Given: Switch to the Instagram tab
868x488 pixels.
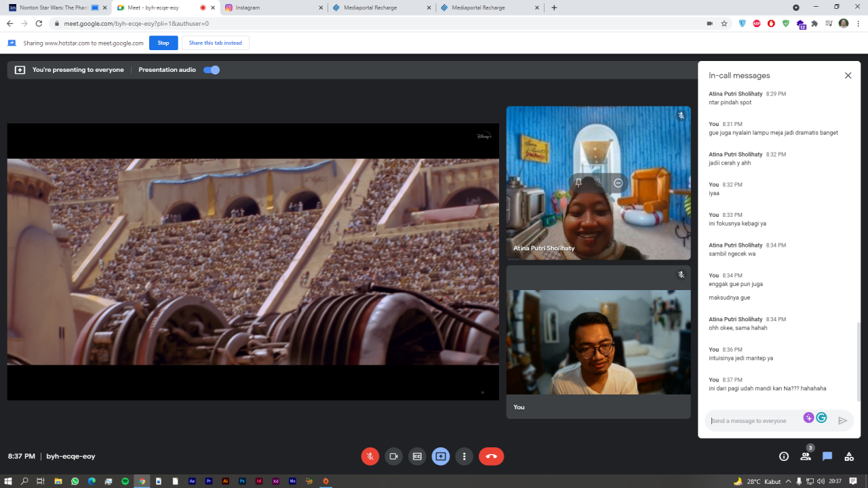Looking at the screenshot, I should click(x=273, y=7).
